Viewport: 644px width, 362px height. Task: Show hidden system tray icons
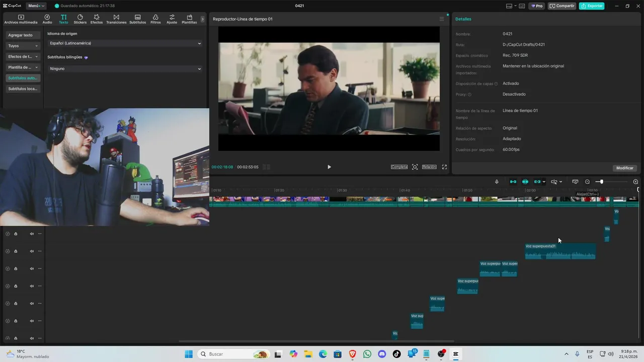[x=567, y=354]
